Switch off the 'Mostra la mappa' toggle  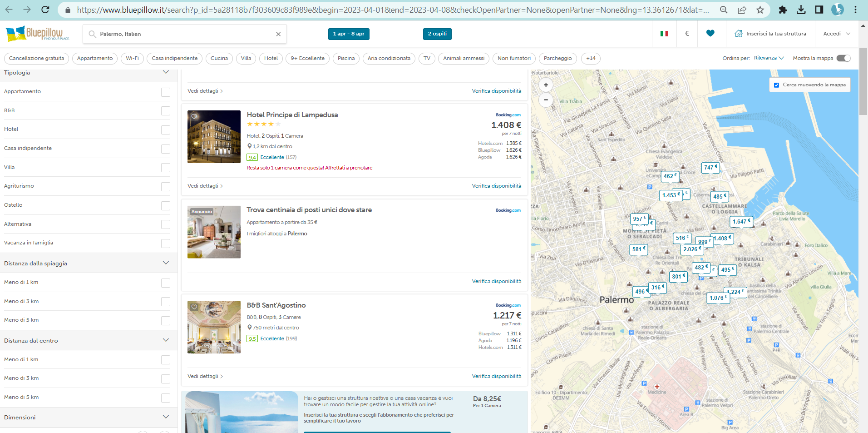click(x=844, y=58)
